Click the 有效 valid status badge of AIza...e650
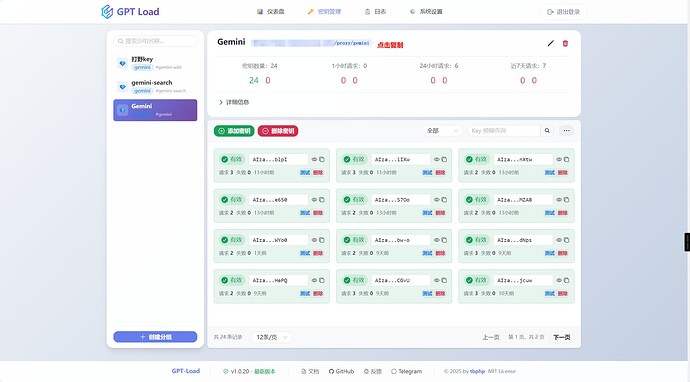The height and width of the screenshot is (382, 690). (x=232, y=200)
